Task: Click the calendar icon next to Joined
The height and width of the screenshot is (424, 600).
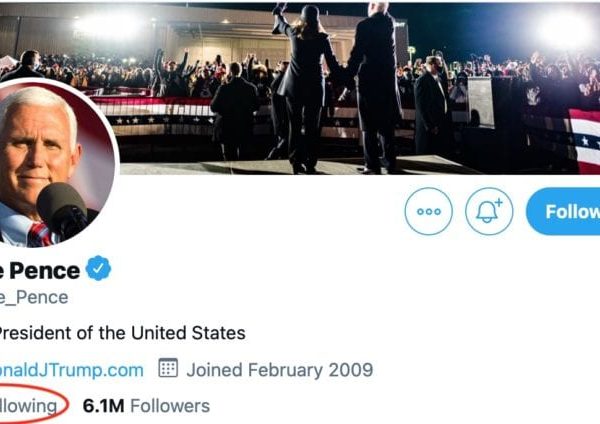Action: point(168,369)
